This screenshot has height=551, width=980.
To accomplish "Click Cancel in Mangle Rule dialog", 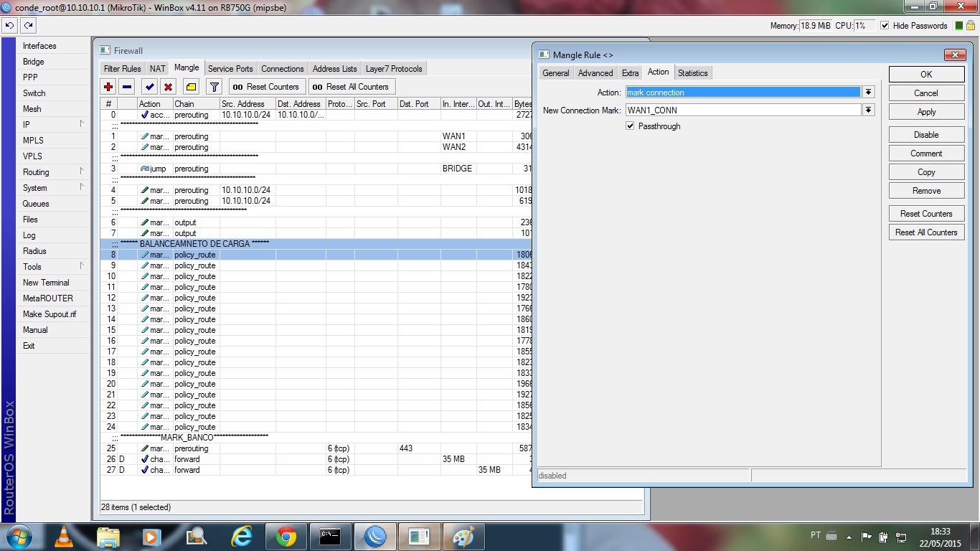I will 926,93.
